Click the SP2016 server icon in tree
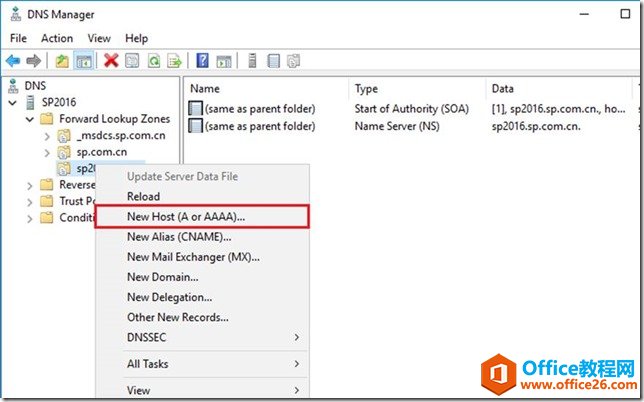 click(x=30, y=102)
